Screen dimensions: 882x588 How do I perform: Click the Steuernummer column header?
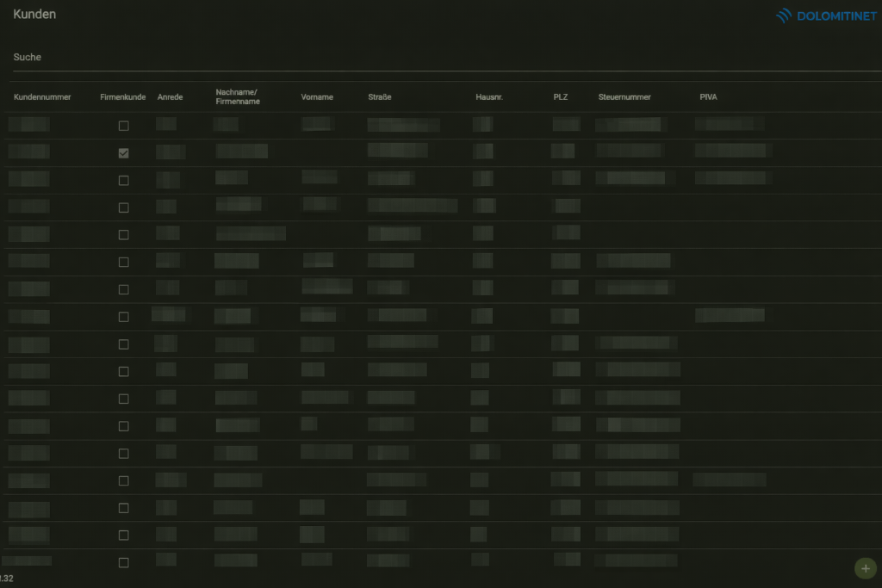624,97
